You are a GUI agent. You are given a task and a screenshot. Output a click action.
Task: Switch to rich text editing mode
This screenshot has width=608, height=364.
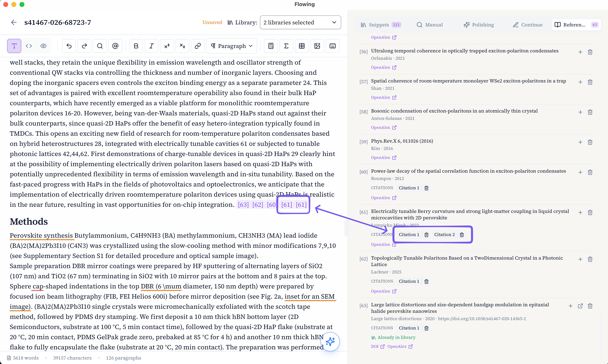(x=14, y=46)
